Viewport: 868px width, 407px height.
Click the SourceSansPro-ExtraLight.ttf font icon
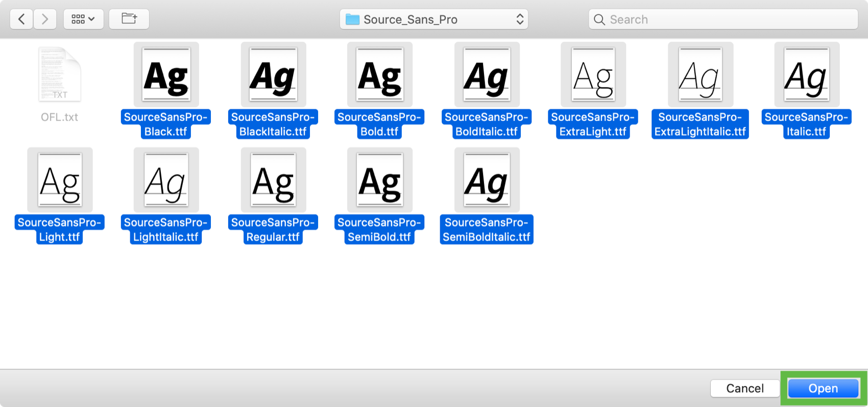coord(593,75)
